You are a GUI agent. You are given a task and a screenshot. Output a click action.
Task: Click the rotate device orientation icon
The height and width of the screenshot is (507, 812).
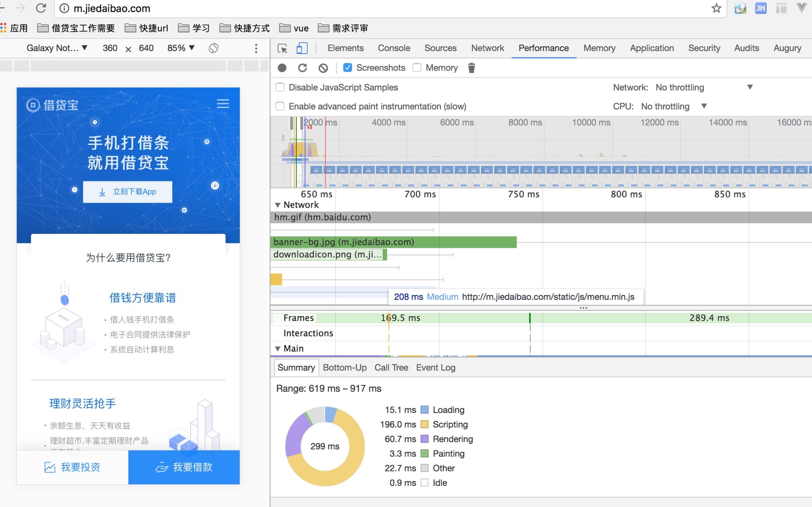tap(214, 48)
